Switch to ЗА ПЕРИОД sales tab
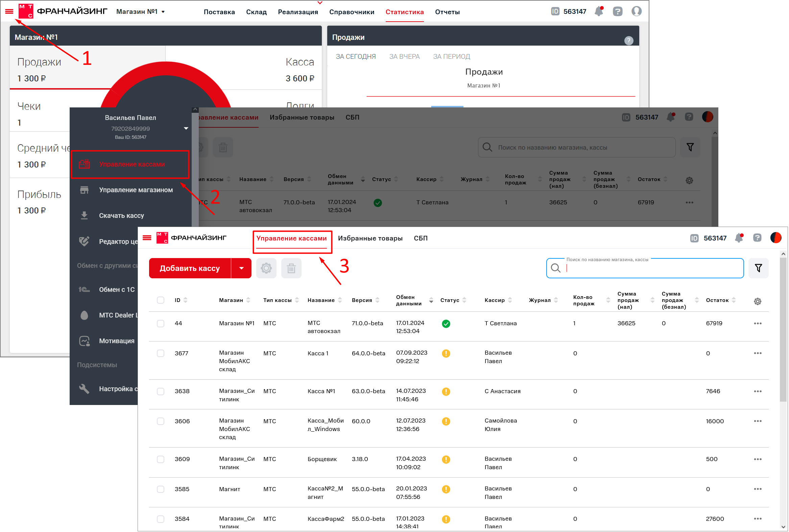The image size is (789, 532). pyautogui.click(x=452, y=57)
